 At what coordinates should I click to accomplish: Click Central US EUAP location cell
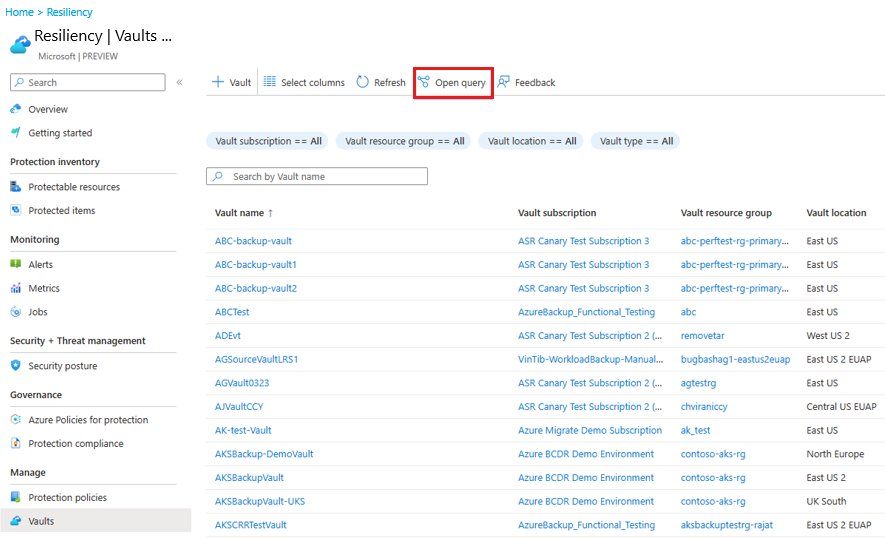[x=842, y=406]
